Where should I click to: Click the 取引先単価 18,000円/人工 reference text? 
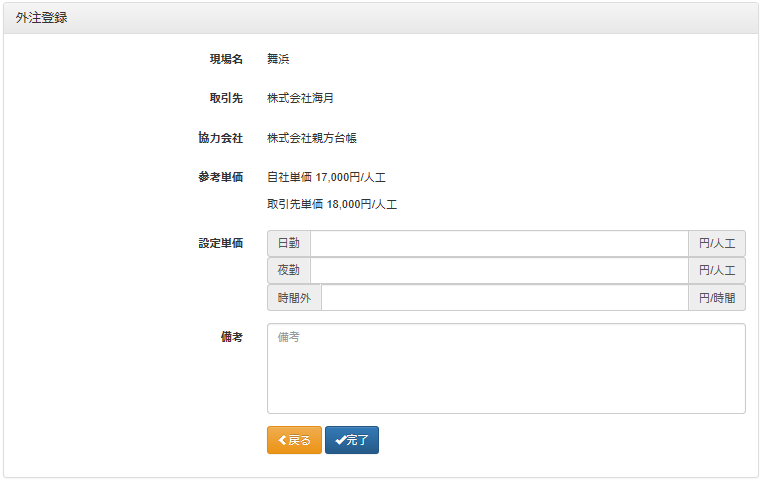pyautogui.click(x=332, y=205)
